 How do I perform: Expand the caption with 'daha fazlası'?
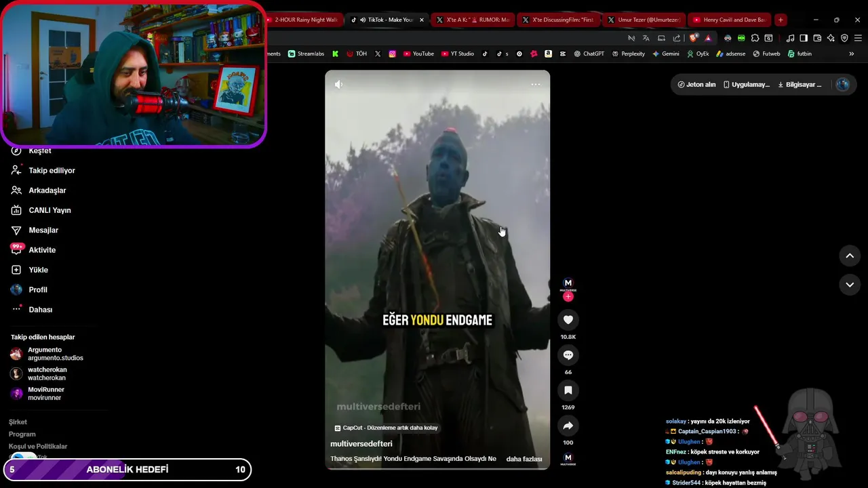click(524, 459)
